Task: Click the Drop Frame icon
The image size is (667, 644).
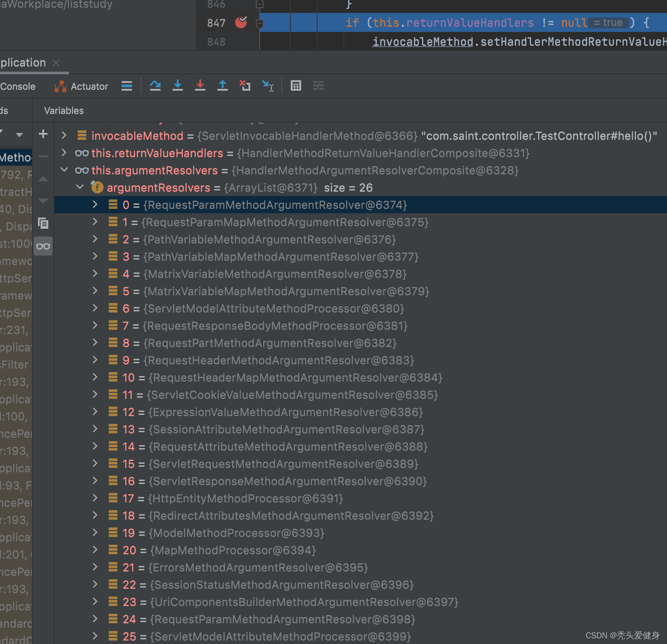Action: 245,85
